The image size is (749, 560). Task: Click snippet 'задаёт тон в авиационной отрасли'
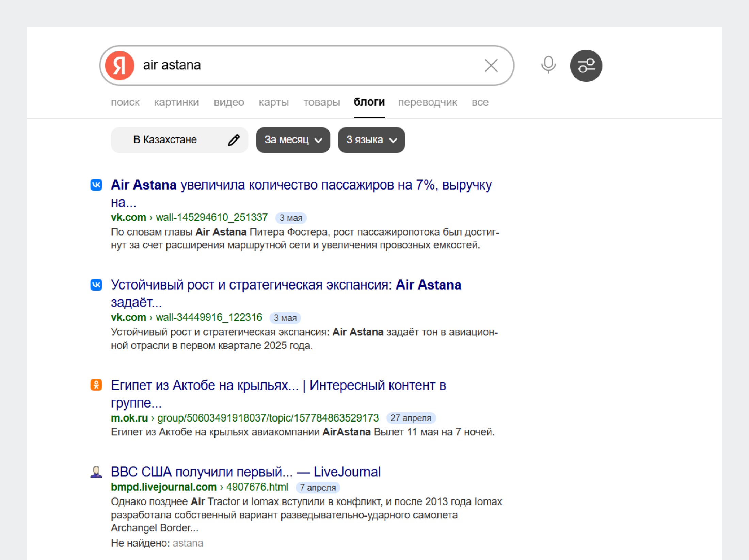(x=304, y=339)
